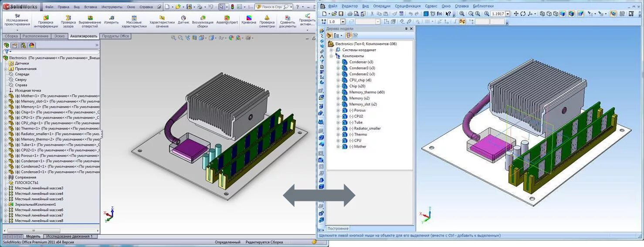Image resolution: width=644 pixels, height=247 pixels.
Task: Click the print icon in KOMPAS toolbar
Action: pyautogui.click(x=349, y=14)
